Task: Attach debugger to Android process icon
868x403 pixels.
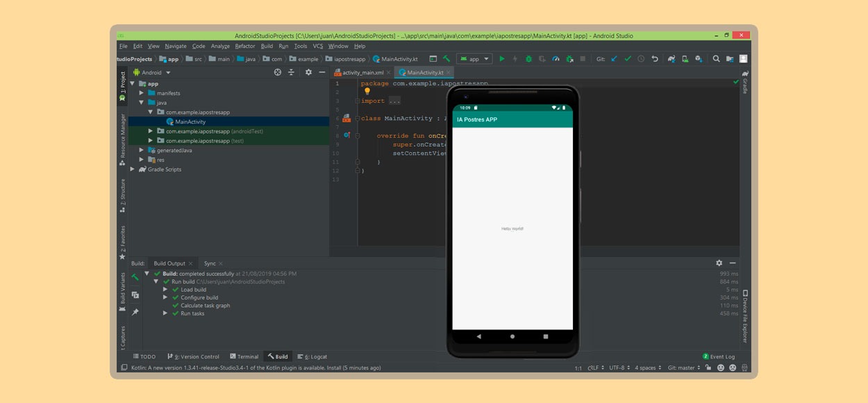Action: point(569,59)
